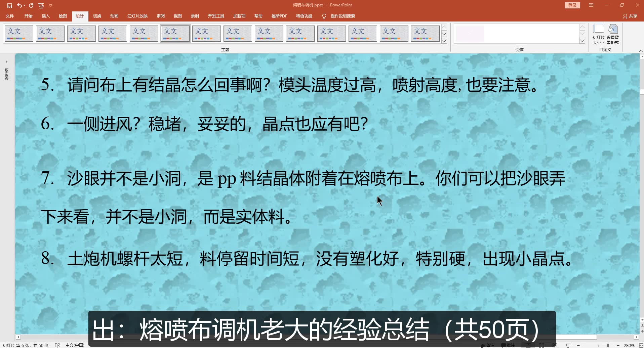Viewport: 644px width, 348px height.
Task: Start slideshow from beginning via quick access
Action: pyautogui.click(x=41, y=5)
